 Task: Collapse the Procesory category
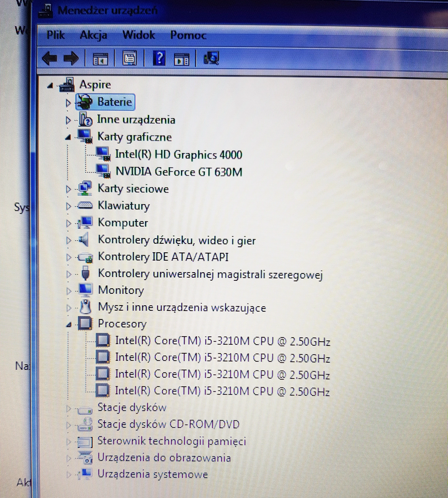69,325
